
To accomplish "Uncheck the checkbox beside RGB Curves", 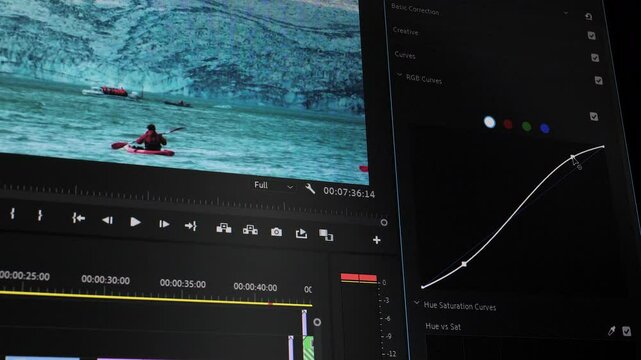I will pos(598,80).
